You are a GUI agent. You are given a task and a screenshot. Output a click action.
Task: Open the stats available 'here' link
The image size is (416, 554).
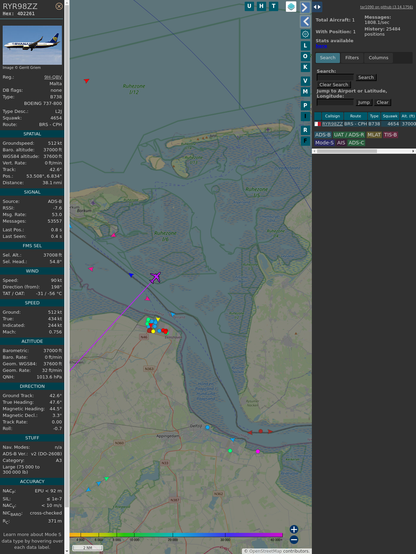pyautogui.click(x=321, y=46)
